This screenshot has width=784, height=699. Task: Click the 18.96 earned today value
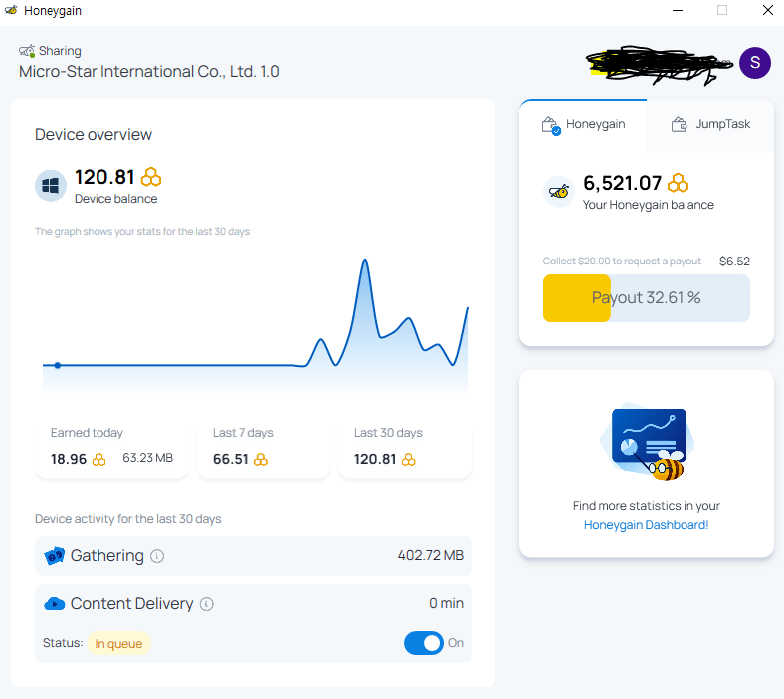tap(69, 459)
